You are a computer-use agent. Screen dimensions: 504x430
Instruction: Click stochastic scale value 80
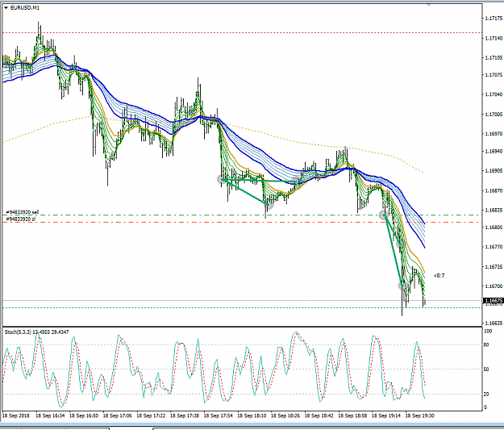pos(486,345)
